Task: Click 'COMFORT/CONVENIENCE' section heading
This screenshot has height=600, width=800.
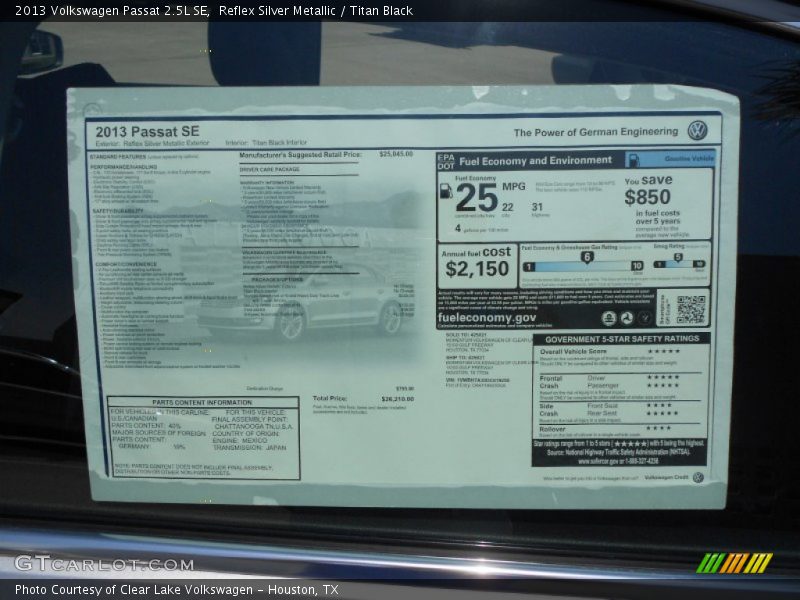Action: pos(126,264)
